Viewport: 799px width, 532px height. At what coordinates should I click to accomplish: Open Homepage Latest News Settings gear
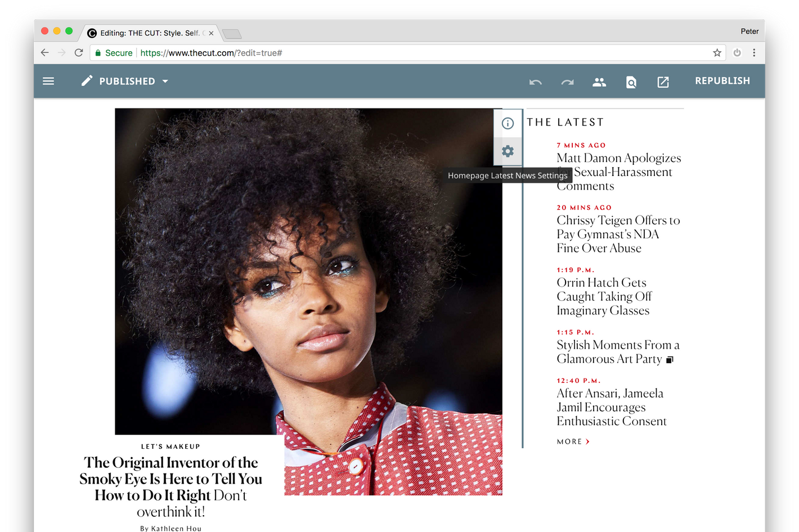508,151
